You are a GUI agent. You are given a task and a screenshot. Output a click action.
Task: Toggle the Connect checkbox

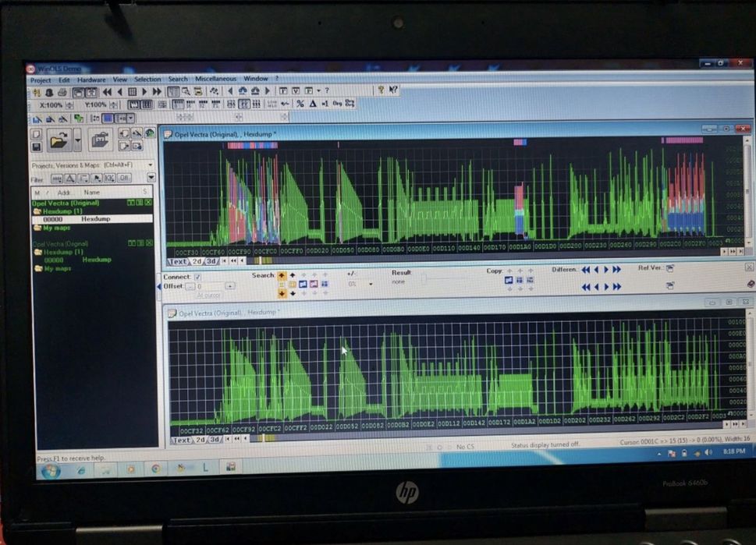tap(197, 277)
